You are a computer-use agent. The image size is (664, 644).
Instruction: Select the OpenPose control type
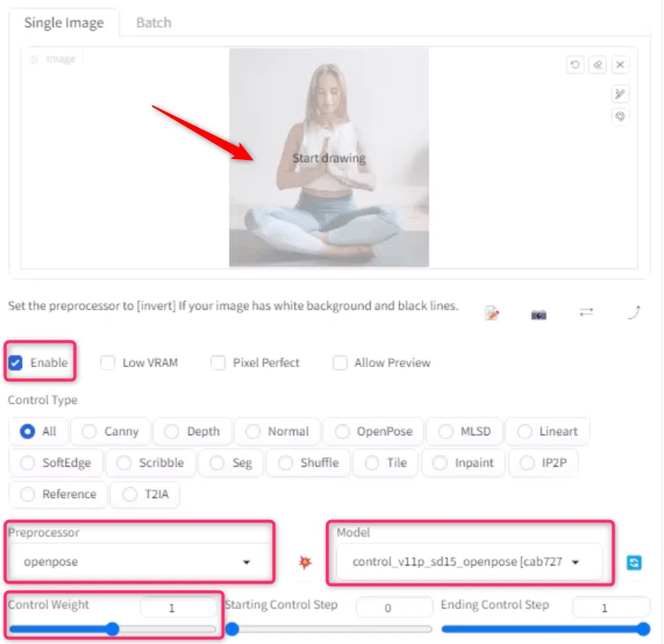[x=373, y=431]
